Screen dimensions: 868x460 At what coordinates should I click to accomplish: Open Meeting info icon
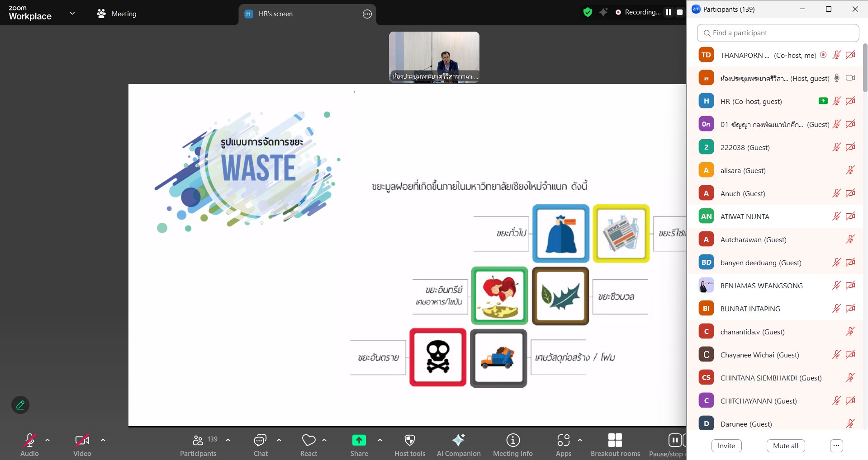pos(512,441)
